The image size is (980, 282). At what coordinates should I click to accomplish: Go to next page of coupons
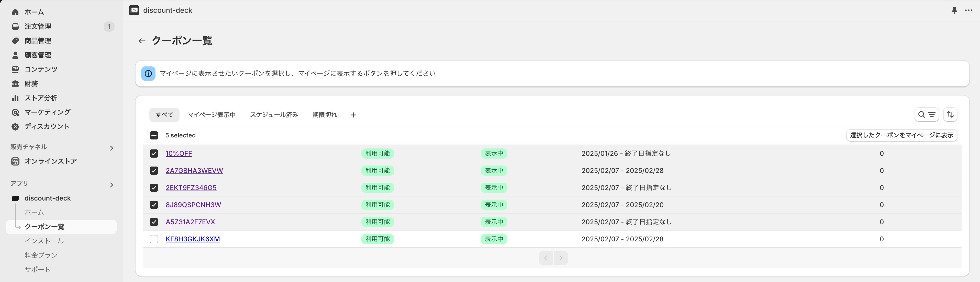pos(560,258)
